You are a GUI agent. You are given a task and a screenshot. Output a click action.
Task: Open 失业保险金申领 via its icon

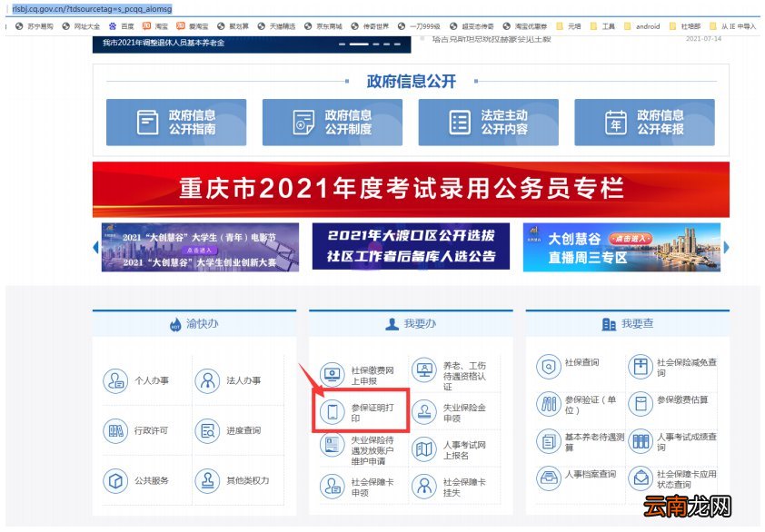(x=424, y=413)
